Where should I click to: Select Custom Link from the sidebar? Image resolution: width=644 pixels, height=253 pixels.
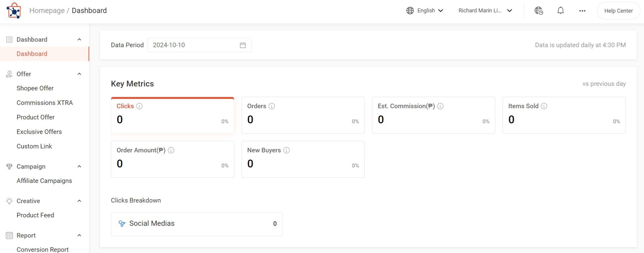tap(34, 146)
